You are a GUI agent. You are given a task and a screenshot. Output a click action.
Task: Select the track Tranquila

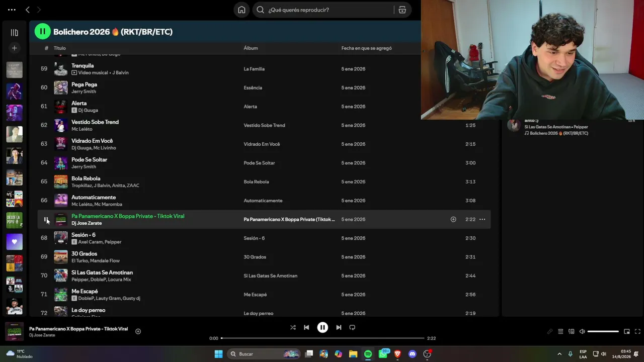(x=83, y=65)
